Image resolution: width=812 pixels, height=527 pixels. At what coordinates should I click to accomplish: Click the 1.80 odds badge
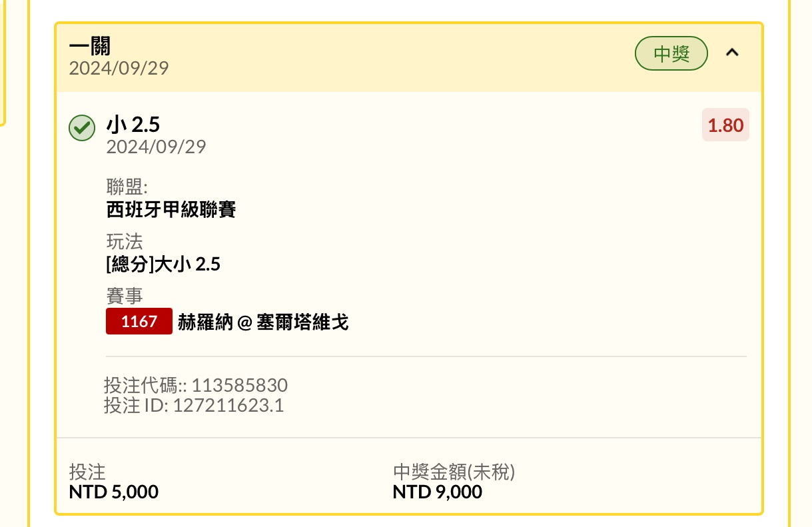725,125
